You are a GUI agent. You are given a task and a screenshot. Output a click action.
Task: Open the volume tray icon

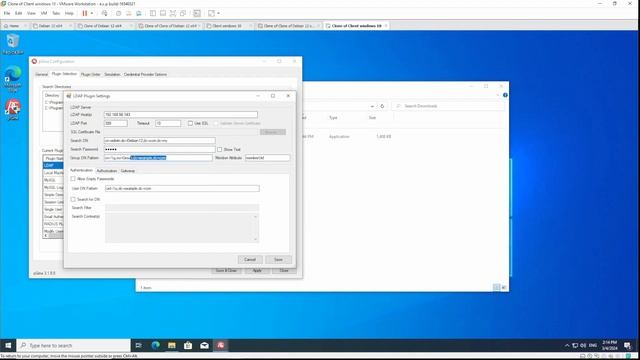[583, 345]
